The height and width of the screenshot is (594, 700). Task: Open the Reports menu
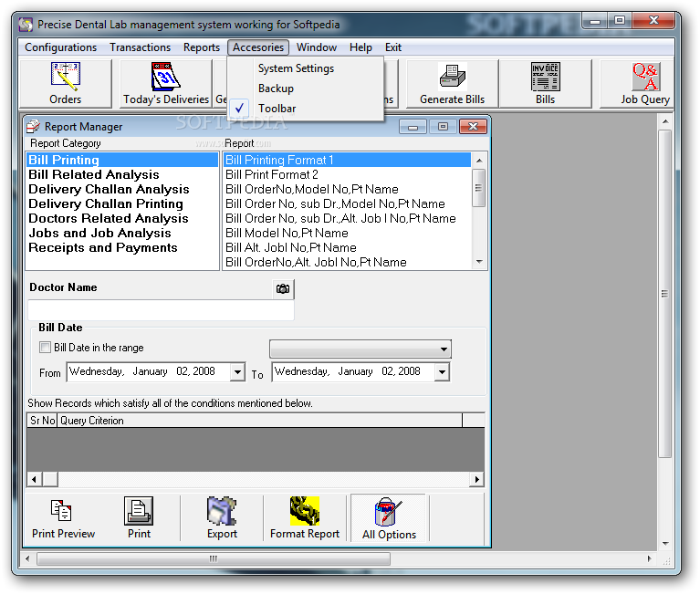click(202, 47)
